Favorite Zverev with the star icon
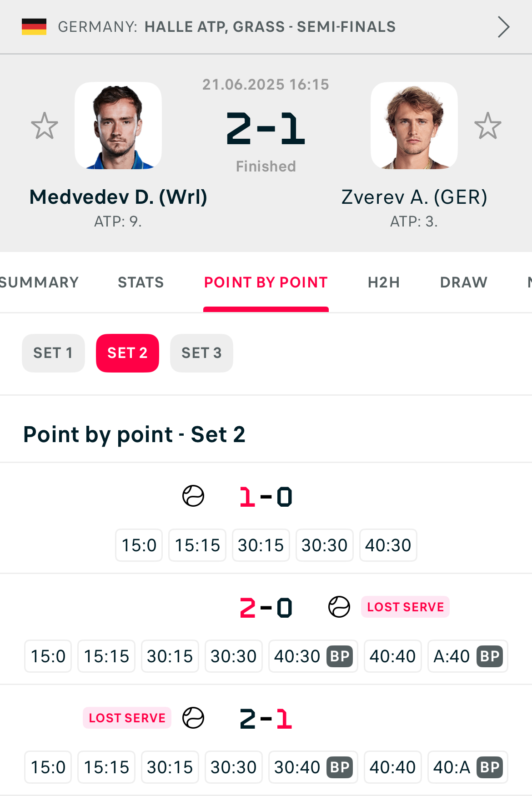This screenshot has width=532, height=796. coord(488,126)
